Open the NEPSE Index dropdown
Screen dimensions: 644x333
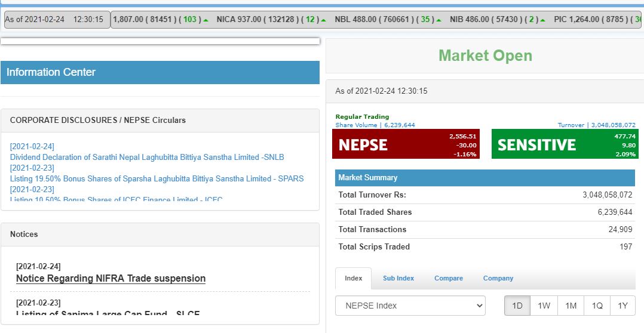[410, 306]
